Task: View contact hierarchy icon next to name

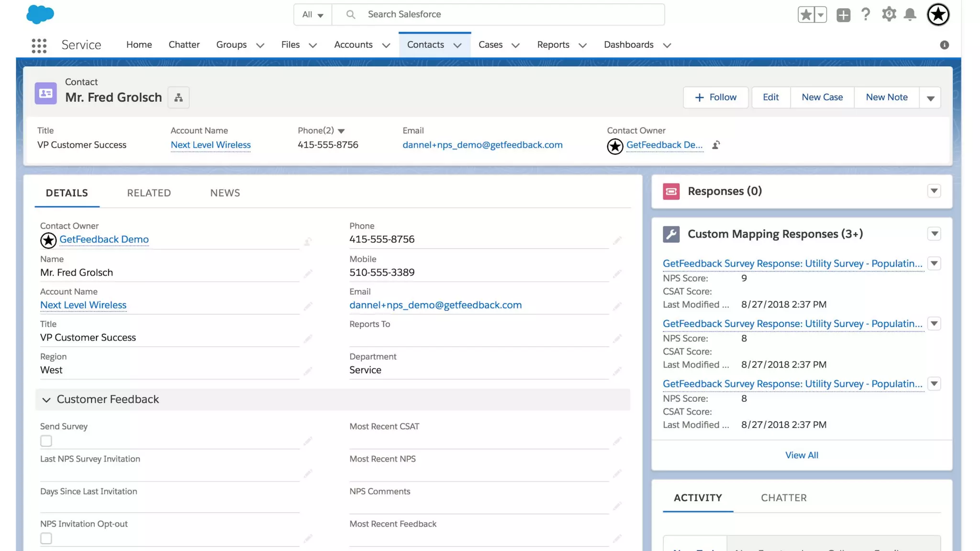Action: tap(178, 98)
